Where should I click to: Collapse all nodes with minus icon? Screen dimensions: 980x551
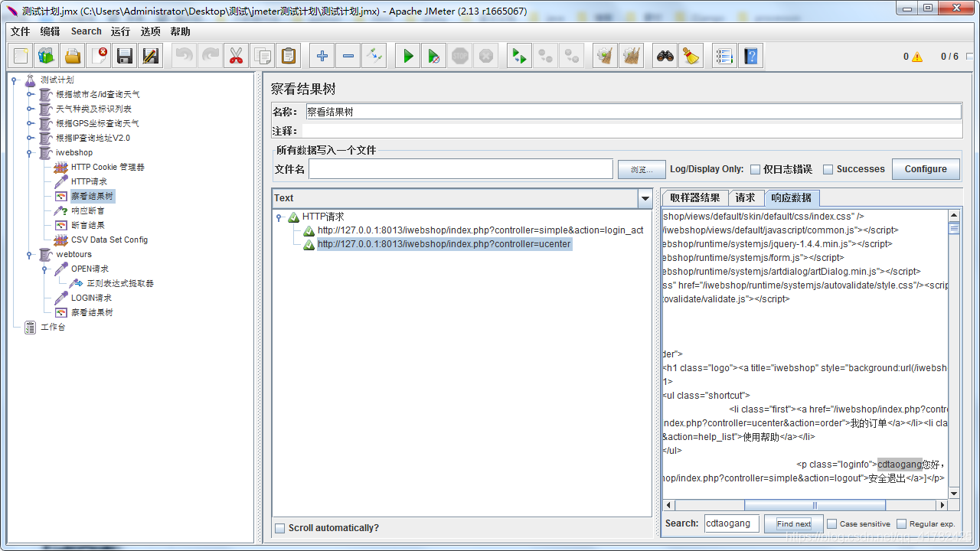click(348, 56)
